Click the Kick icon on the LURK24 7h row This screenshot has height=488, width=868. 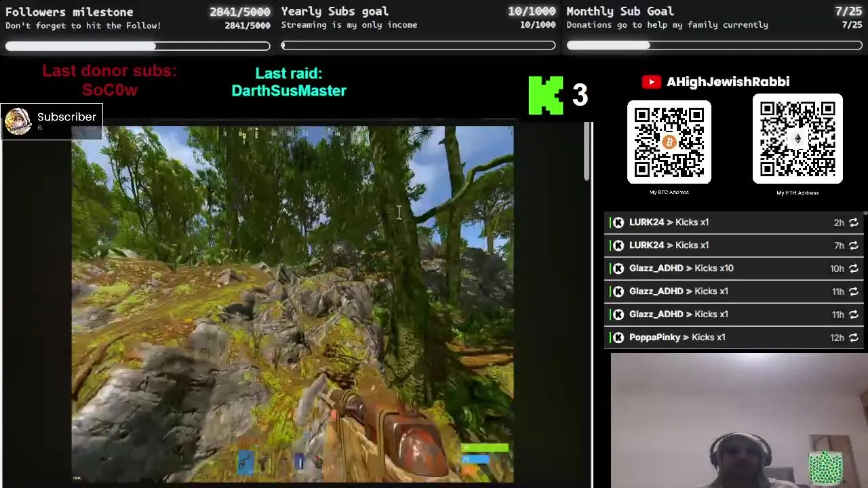click(618, 245)
